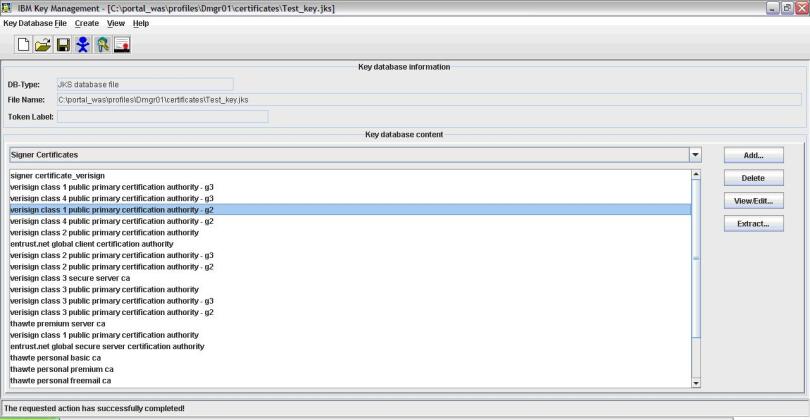Click the certificate list scrollbar thumb
Screen dimensions: 810x420
696,258
